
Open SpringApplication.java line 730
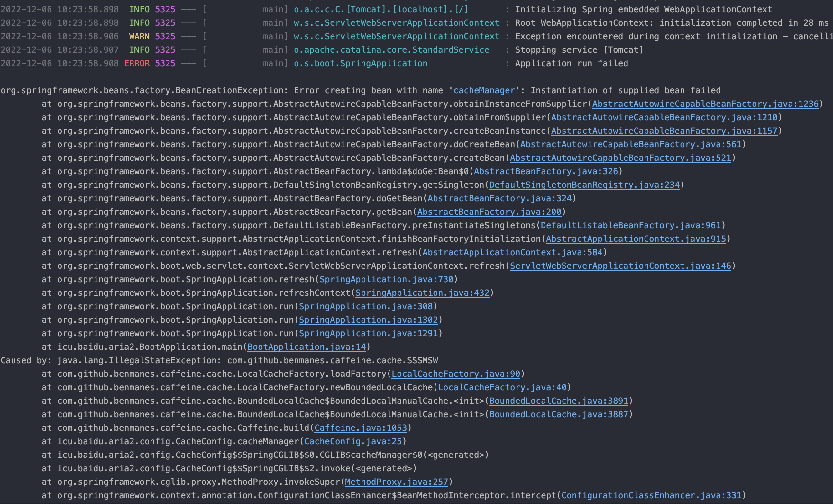pos(386,279)
